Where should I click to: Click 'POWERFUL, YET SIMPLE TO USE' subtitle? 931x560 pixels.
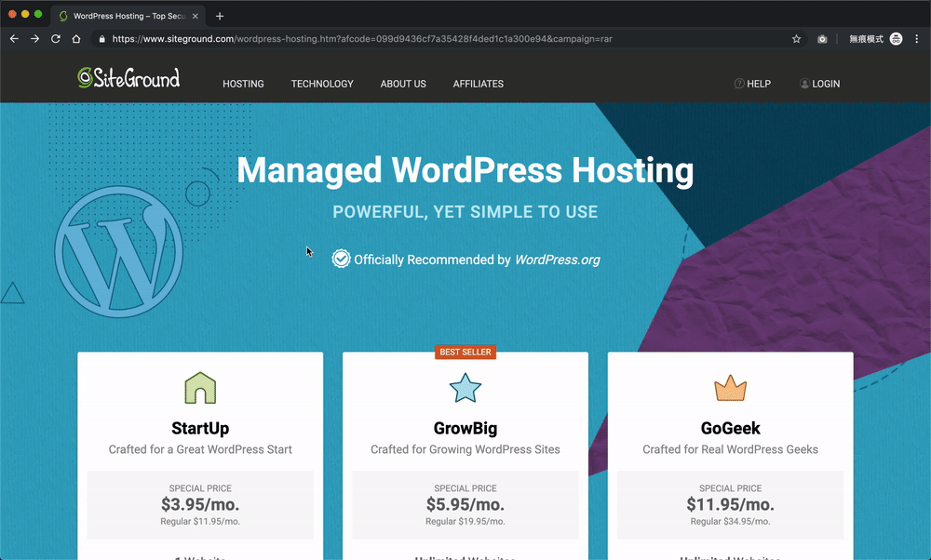click(x=465, y=212)
